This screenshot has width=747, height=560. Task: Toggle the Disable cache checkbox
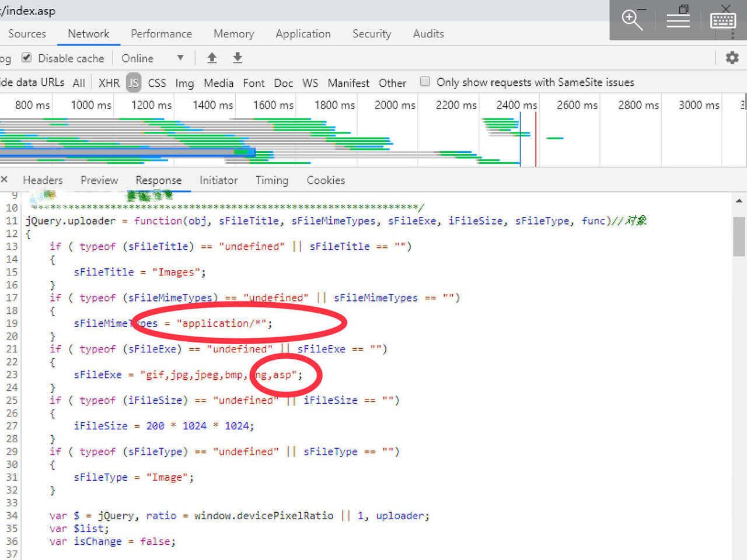coord(26,58)
